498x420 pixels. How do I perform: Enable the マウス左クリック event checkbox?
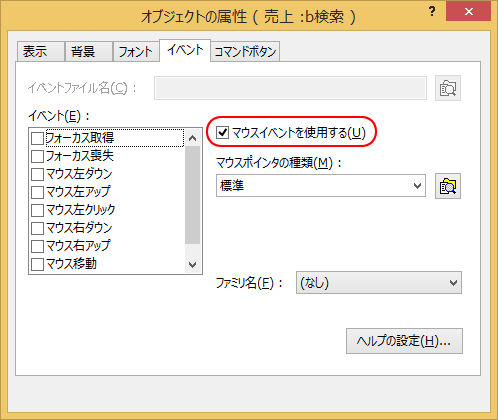pyautogui.click(x=37, y=210)
